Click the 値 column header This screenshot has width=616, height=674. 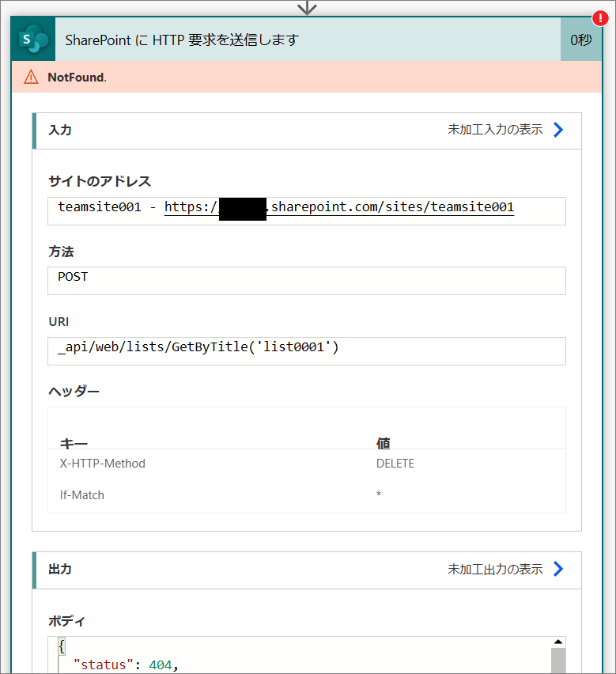click(384, 443)
